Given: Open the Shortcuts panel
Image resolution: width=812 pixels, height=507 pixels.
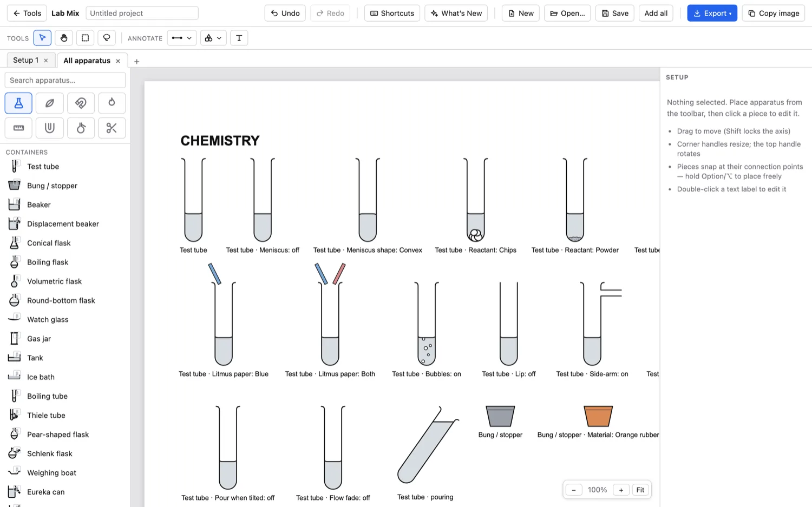Looking at the screenshot, I should click(x=392, y=13).
